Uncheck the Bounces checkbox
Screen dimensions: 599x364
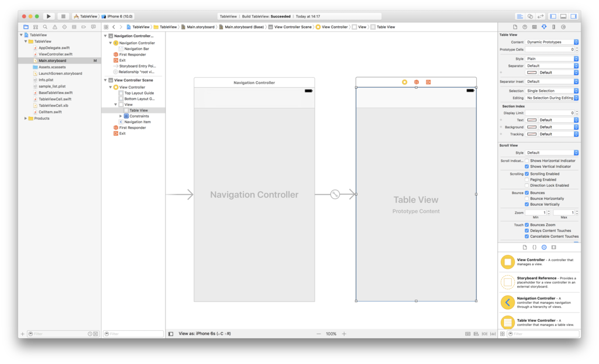tap(527, 193)
